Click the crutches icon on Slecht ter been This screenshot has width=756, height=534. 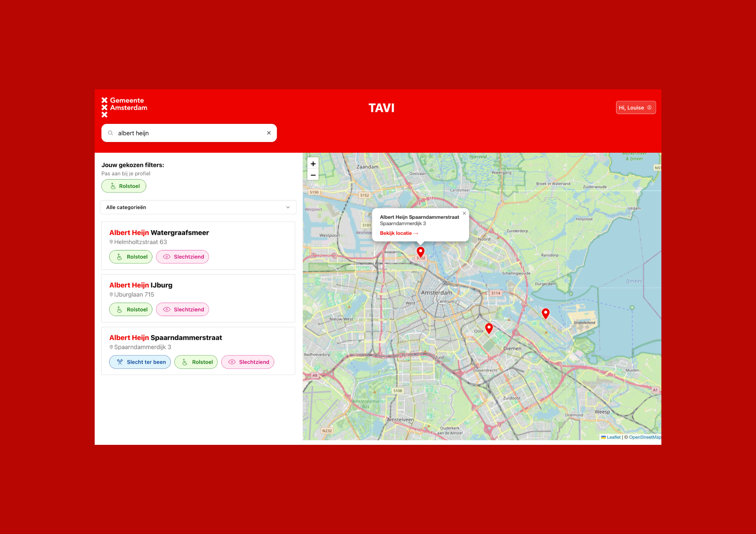point(120,362)
